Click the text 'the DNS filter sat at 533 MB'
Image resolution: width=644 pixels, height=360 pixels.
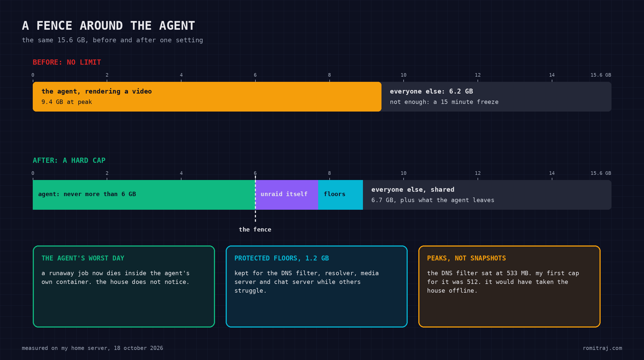coord(479,273)
